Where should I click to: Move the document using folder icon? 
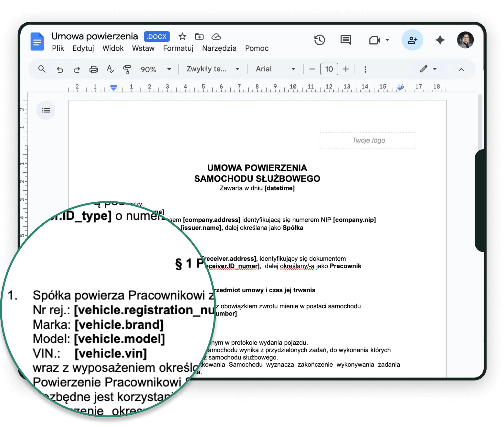(199, 37)
